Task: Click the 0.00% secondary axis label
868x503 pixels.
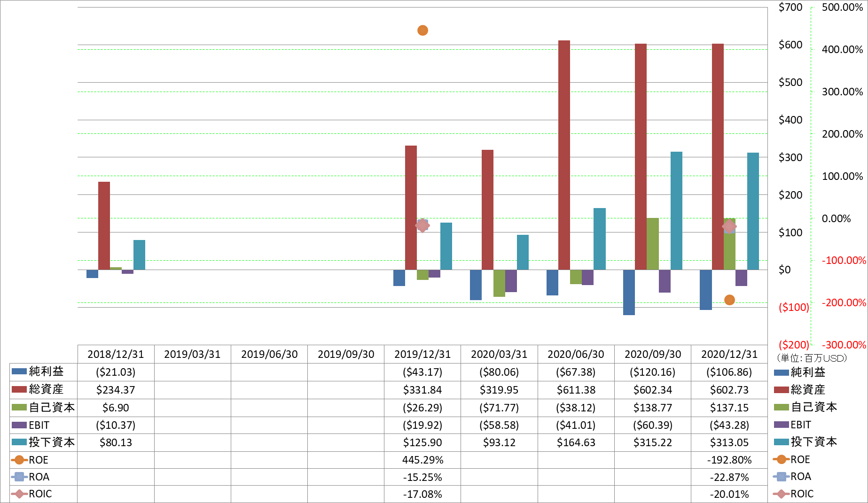Action: point(836,218)
